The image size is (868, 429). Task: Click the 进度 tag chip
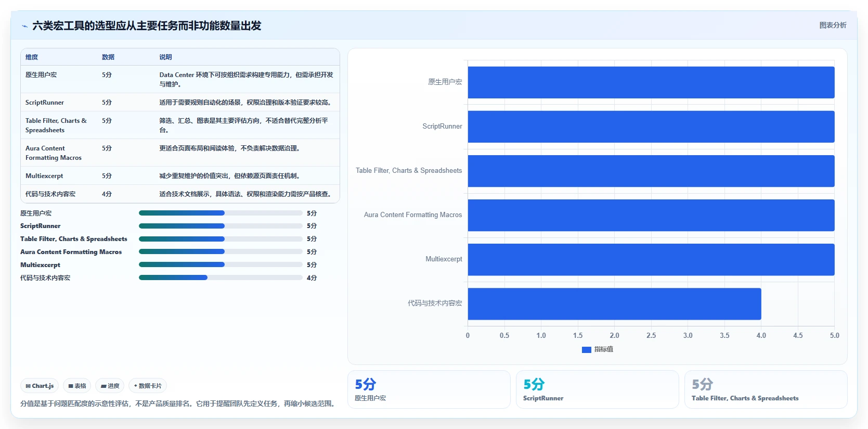[x=110, y=386]
